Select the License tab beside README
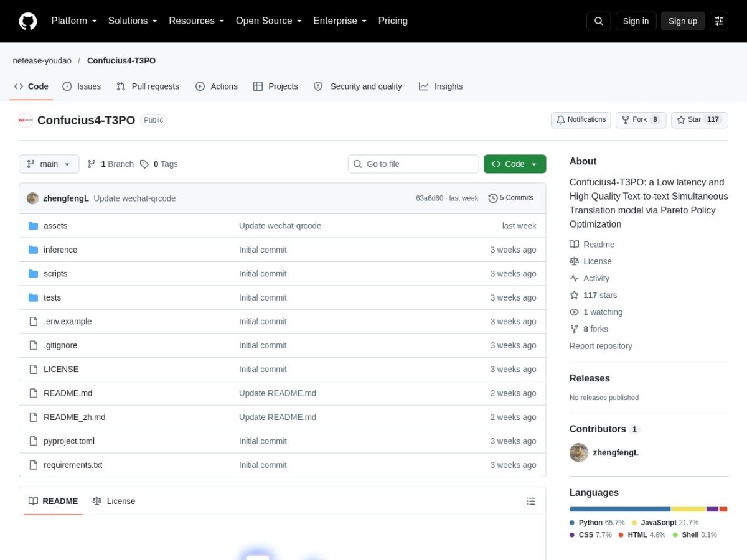 pyautogui.click(x=113, y=501)
